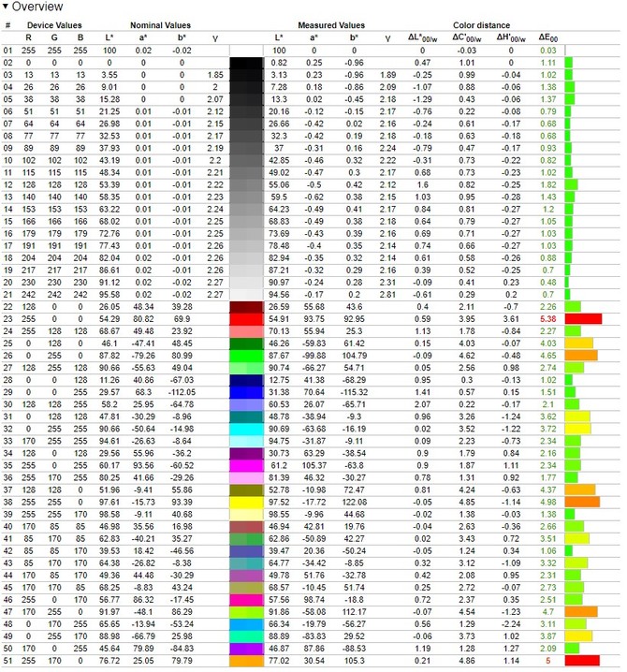Viewport: 627px width, 672px height.
Task: Click the measured b* value 122.08
Action: (354, 503)
